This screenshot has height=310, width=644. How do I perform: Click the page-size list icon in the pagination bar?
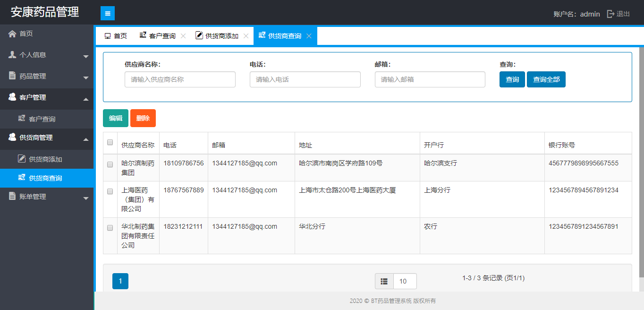coord(384,281)
